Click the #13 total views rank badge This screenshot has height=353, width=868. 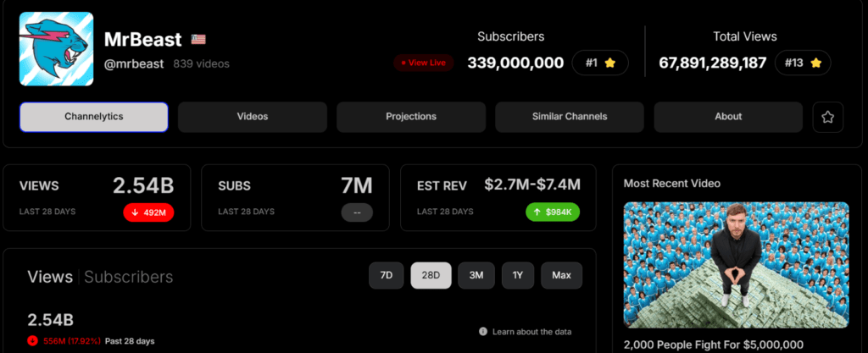[x=803, y=63]
